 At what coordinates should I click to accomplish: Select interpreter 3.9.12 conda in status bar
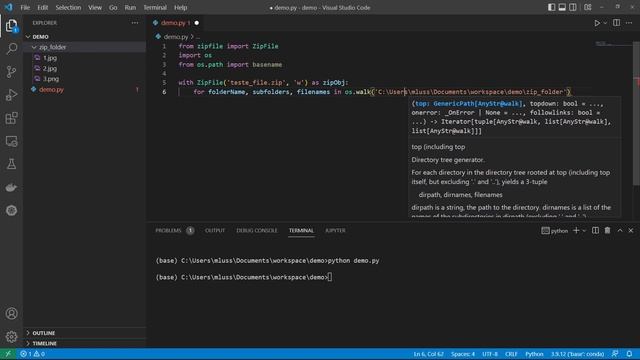tap(578, 354)
